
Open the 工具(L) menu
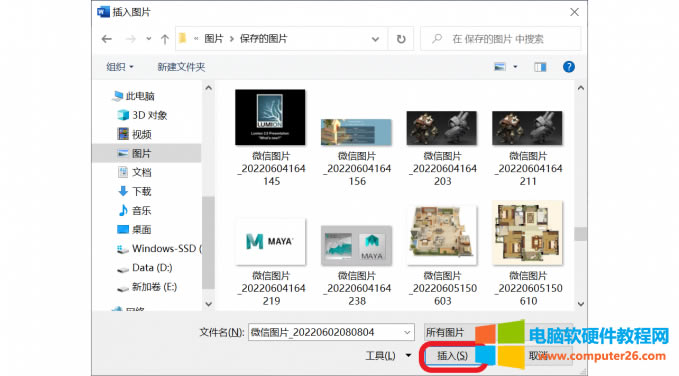click(388, 356)
